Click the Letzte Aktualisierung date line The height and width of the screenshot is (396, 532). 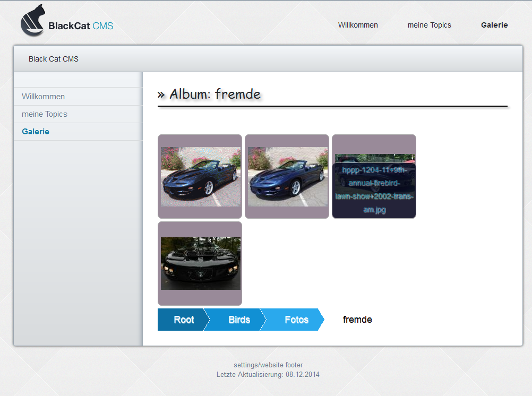[268, 374]
